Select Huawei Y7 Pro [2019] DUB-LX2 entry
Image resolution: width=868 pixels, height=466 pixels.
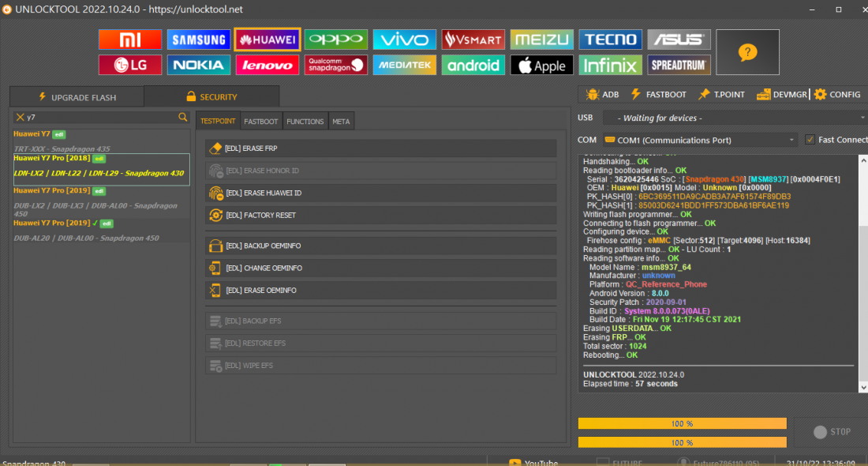(101, 201)
